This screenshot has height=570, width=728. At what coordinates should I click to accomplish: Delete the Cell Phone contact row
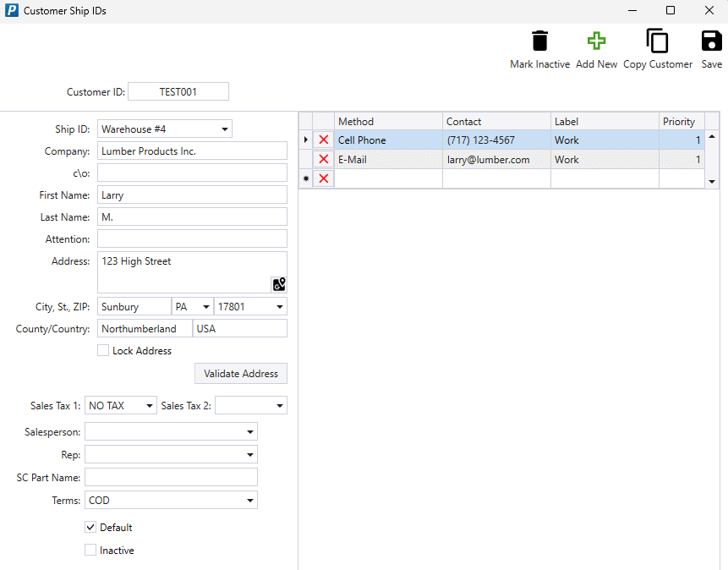[x=323, y=140]
